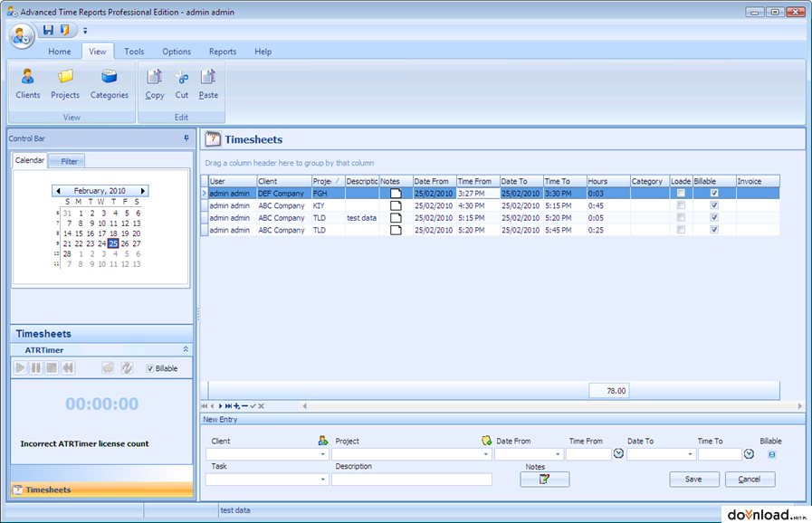This screenshot has width=812, height=523.
Task: Click the Cut ribbon button
Action: (x=182, y=84)
